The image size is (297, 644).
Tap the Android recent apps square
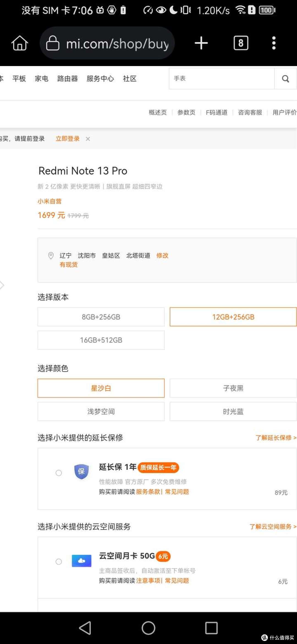pyautogui.click(x=211, y=628)
